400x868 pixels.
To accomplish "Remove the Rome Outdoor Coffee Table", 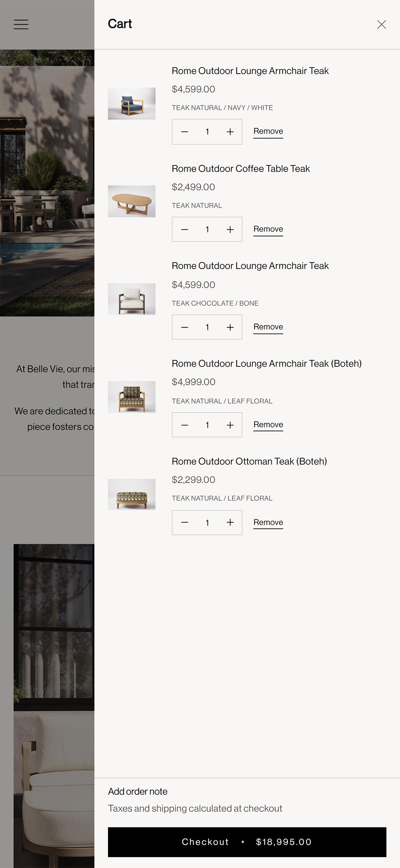I will (268, 229).
